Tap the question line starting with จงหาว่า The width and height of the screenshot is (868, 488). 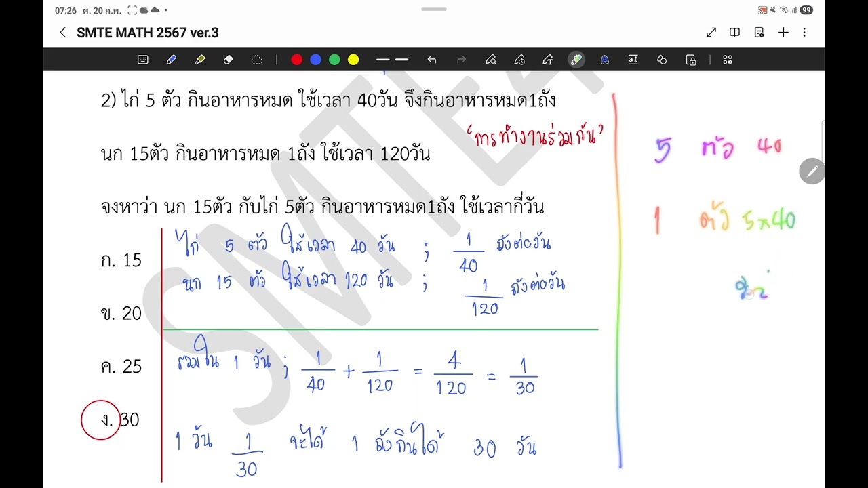click(322, 207)
